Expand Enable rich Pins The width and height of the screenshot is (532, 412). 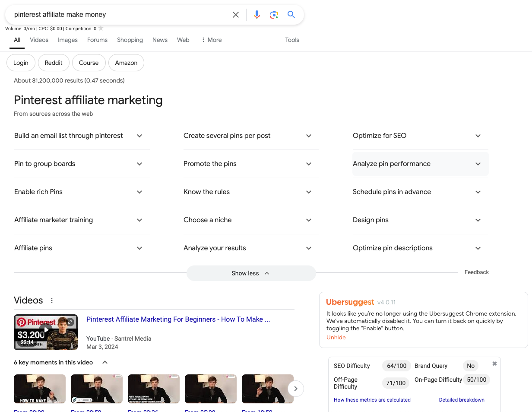[x=82, y=192]
